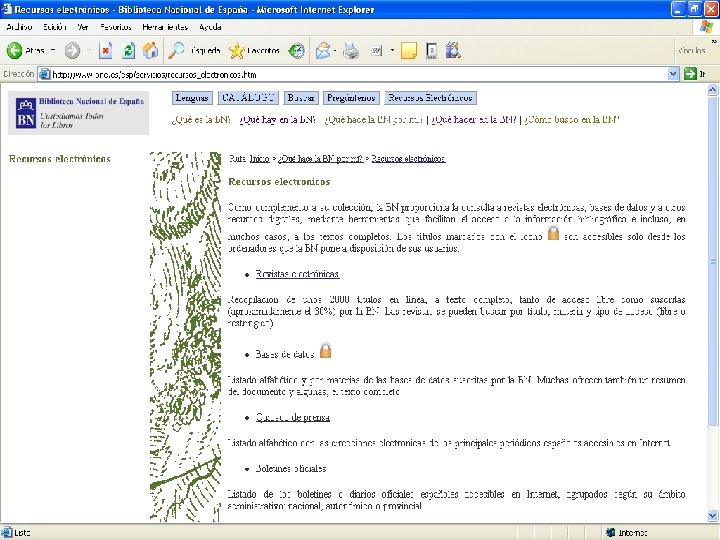Click the Edit with Word icon
The image size is (720, 540).
point(377,51)
